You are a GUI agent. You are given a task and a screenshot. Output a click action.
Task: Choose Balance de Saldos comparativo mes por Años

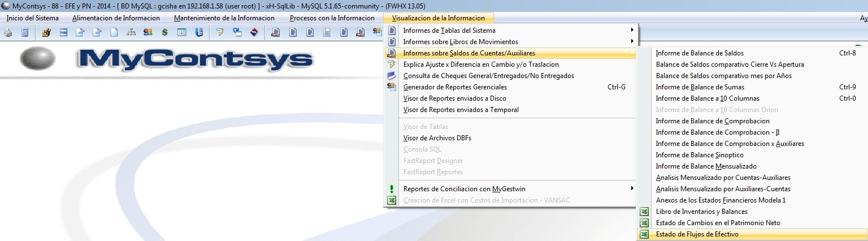point(753,76)
